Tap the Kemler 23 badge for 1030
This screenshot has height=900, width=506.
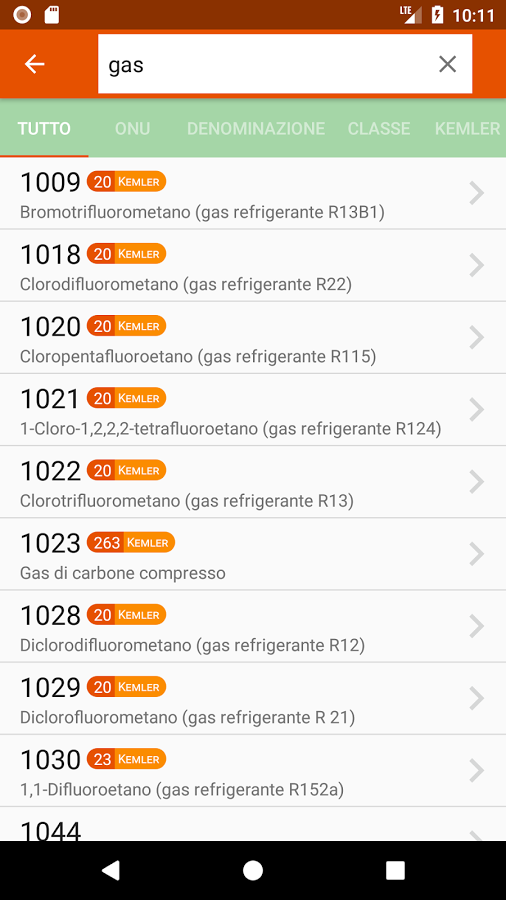pos(126,759)
